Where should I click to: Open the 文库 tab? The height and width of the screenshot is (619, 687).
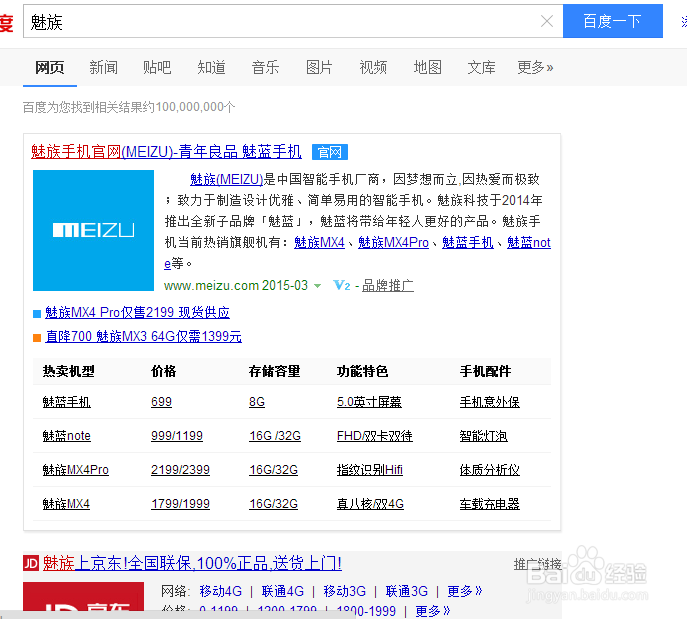pyautogui.click(x=481, y=67)
